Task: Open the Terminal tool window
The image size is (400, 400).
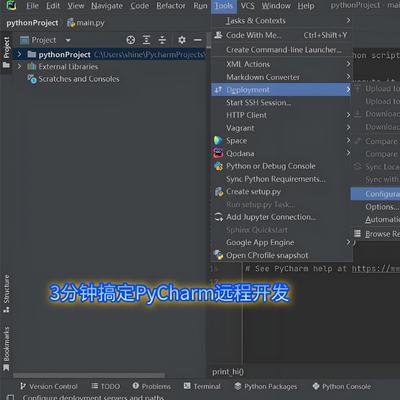Action: click(x=202, y=386)
